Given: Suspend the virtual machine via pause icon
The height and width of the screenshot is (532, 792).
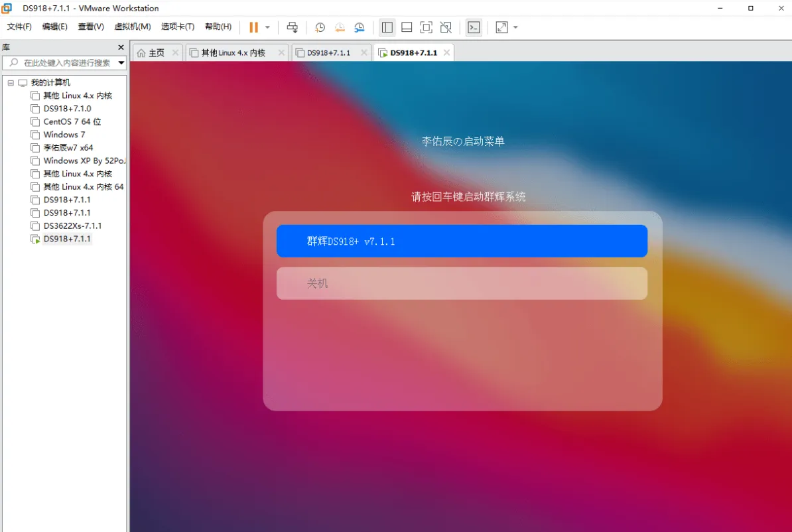Looking at the screenshot, I should pos(254,27).
